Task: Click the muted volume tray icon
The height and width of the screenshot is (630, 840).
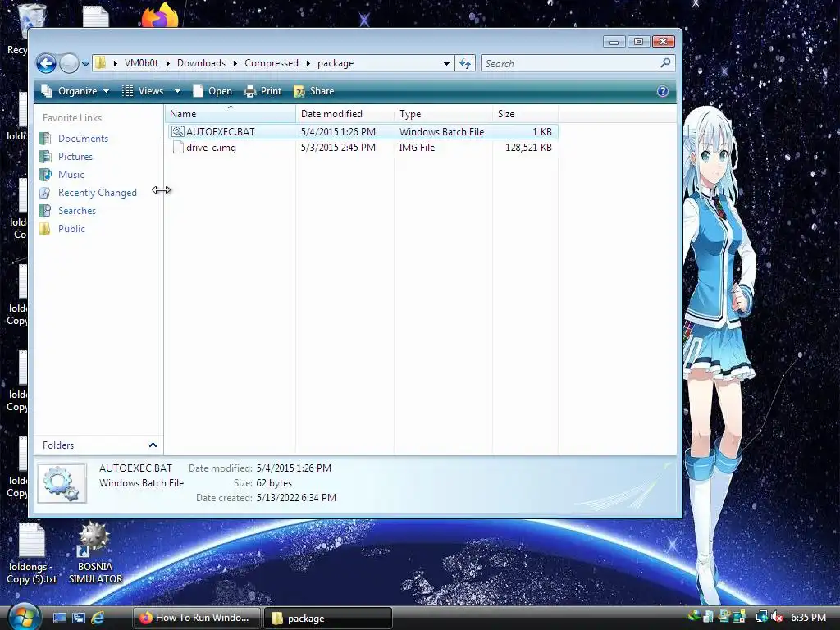Action: (778, 617)
